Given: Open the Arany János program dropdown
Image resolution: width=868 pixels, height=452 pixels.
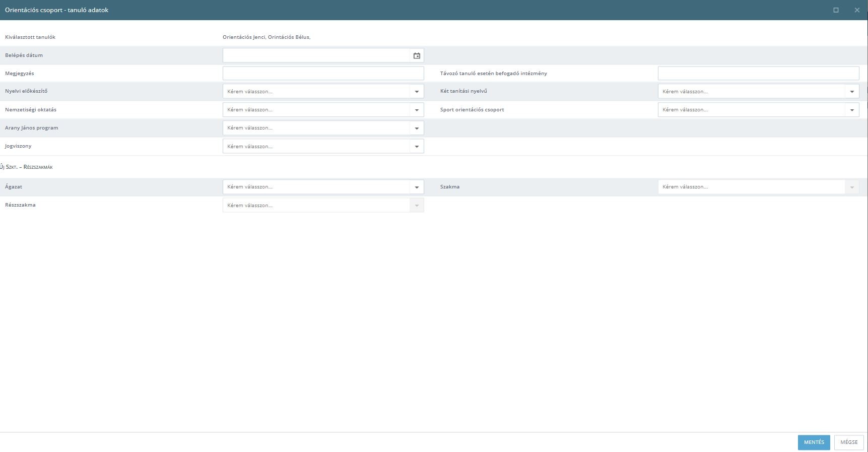Looking at the screenshot, I should (323, 128).
